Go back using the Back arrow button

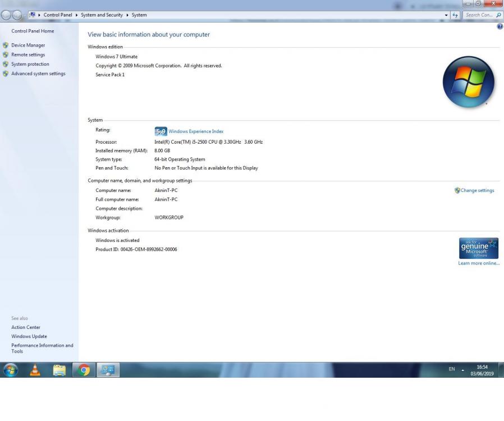pos(6,15)
